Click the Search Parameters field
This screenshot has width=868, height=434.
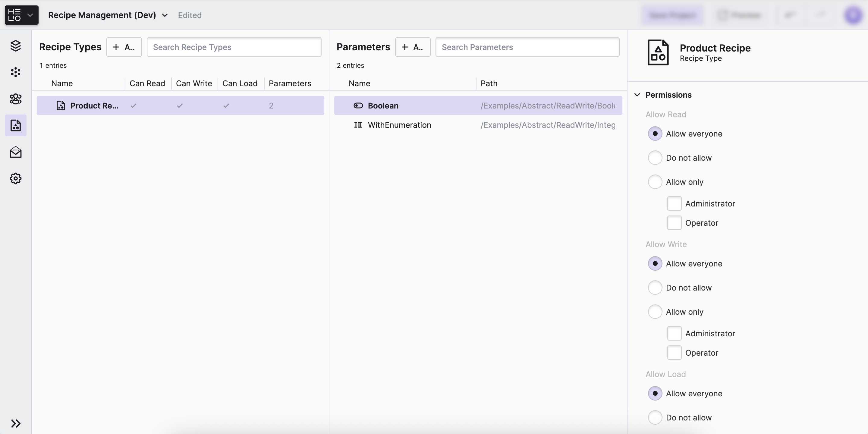point(527,47)
